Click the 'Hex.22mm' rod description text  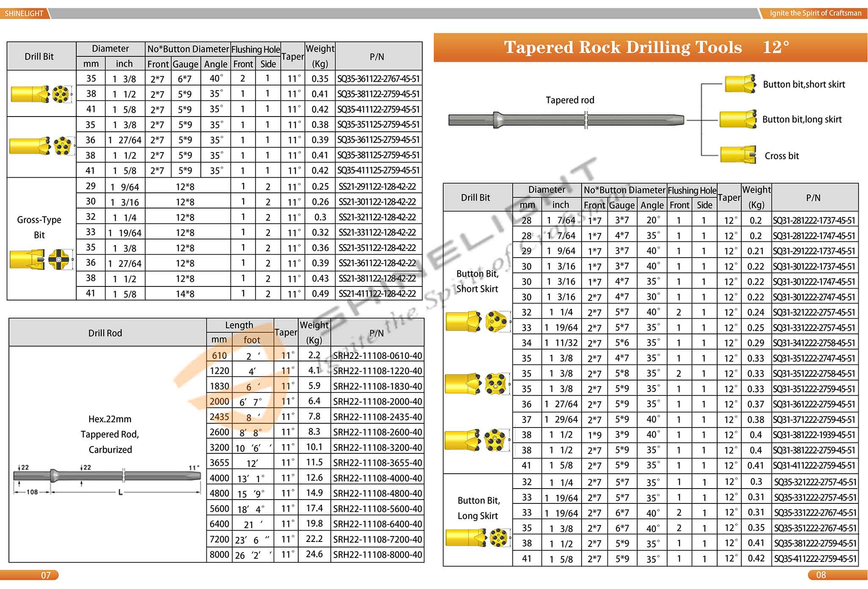(x=110, y=419)
